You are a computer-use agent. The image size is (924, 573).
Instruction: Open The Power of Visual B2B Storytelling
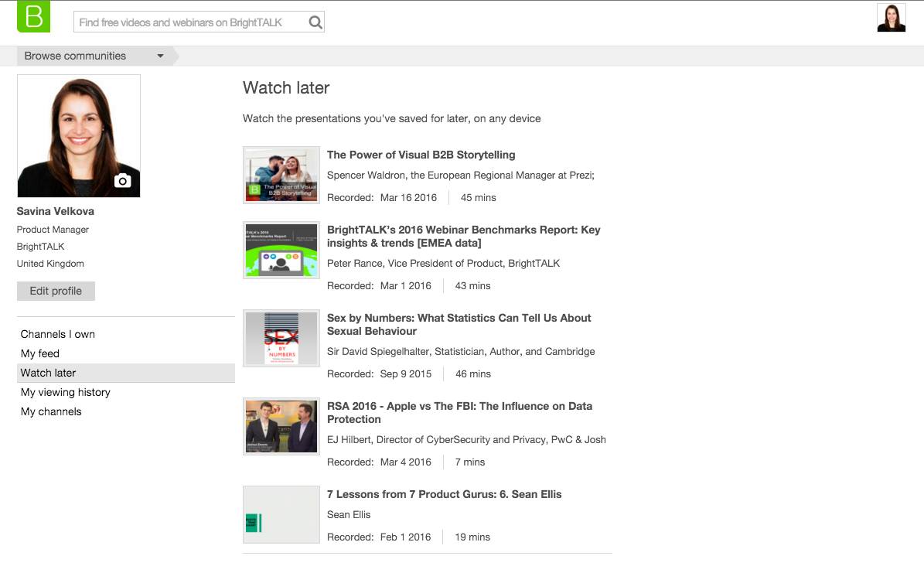tap(421, 155)
